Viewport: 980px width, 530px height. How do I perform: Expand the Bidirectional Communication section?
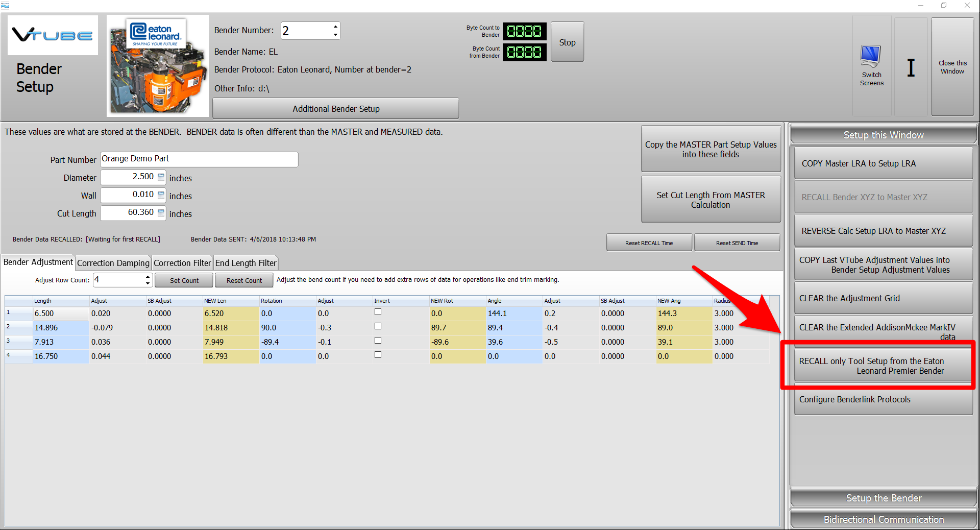883,519
